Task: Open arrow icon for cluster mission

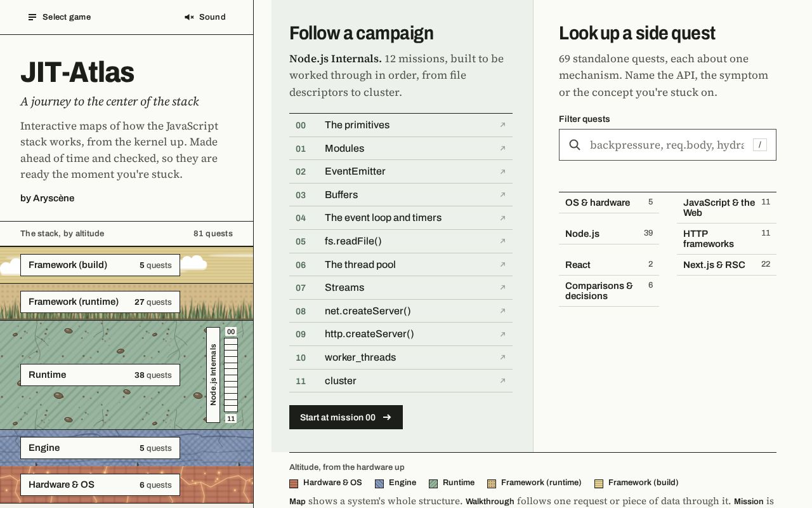Action: tap(502, 381)
